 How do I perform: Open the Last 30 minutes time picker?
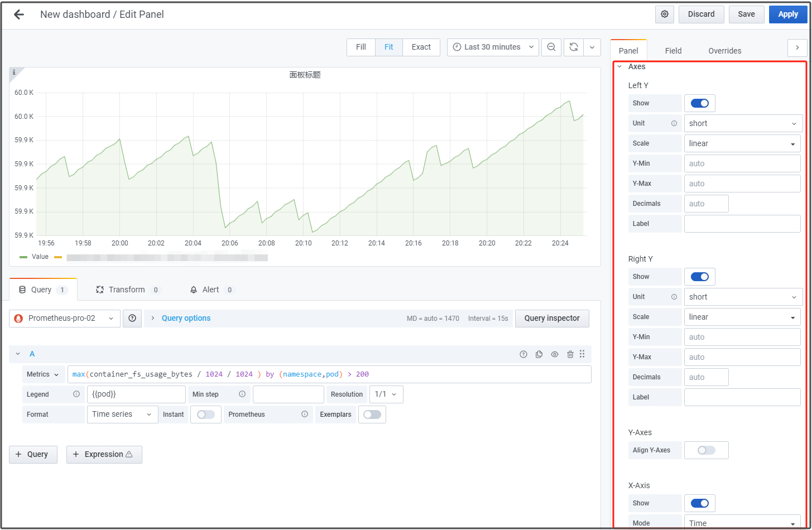pos(493,47)
